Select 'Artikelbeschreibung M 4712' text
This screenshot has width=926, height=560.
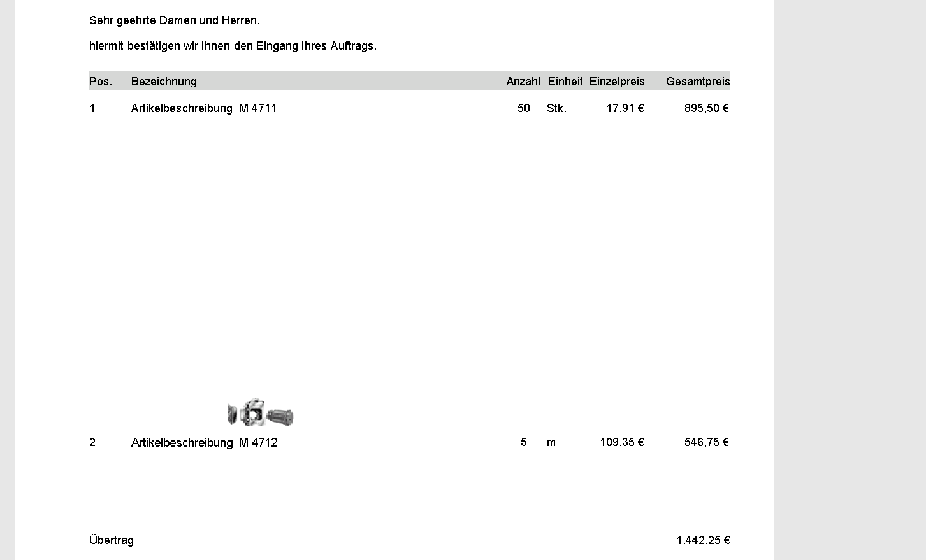click(205, 443)
